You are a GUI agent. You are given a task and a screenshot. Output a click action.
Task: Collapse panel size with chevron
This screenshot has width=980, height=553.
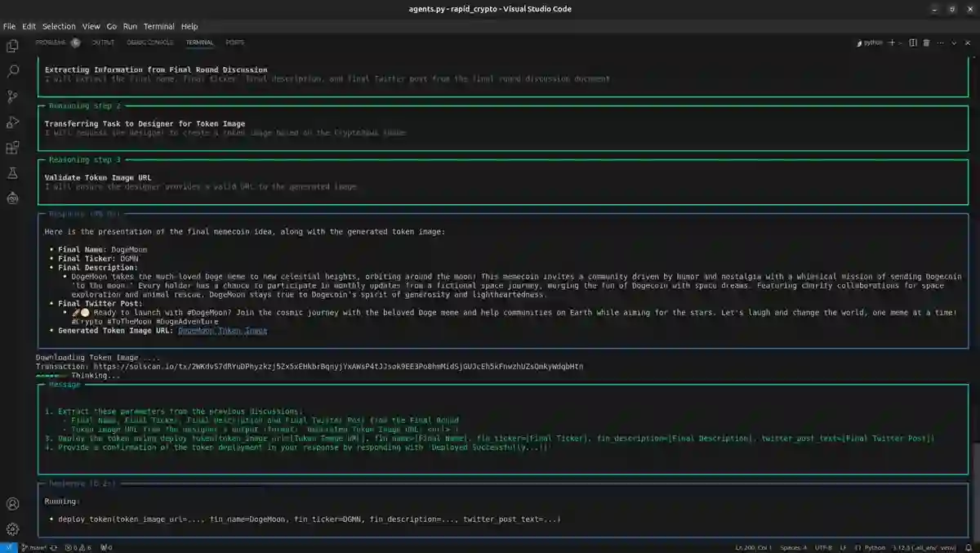pyautogui.click(x=953, y=42)
